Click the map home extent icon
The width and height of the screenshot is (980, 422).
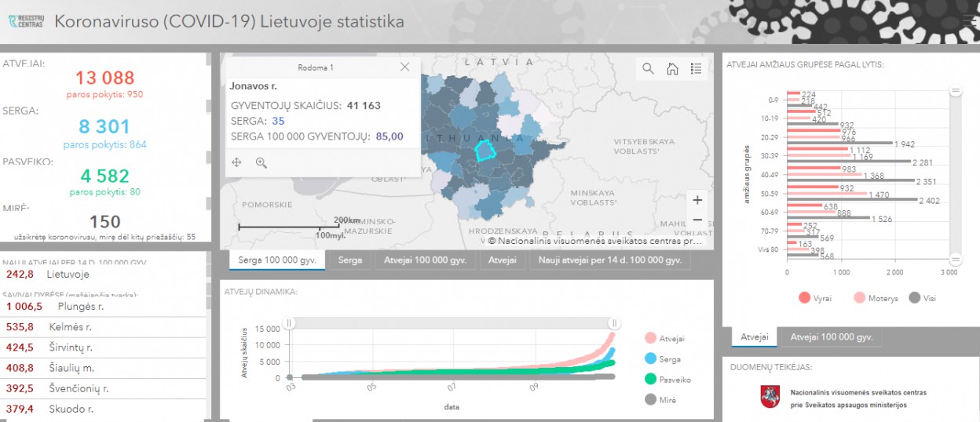point(672,69)
